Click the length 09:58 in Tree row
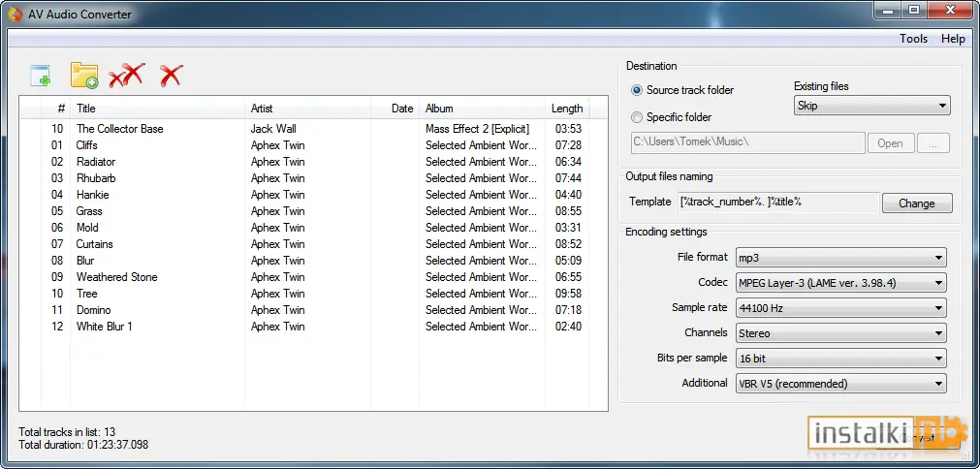The width and height of the screenshot is (980, 469). click(568, 294)
